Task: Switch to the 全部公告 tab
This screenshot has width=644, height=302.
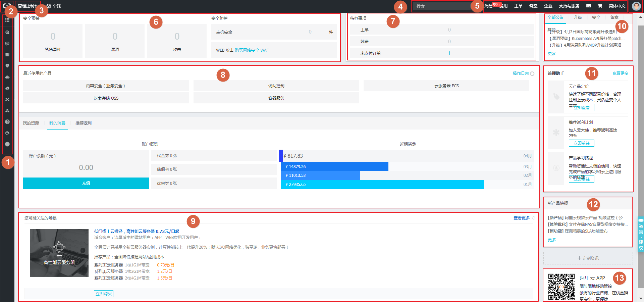Action: pos(555,17)
